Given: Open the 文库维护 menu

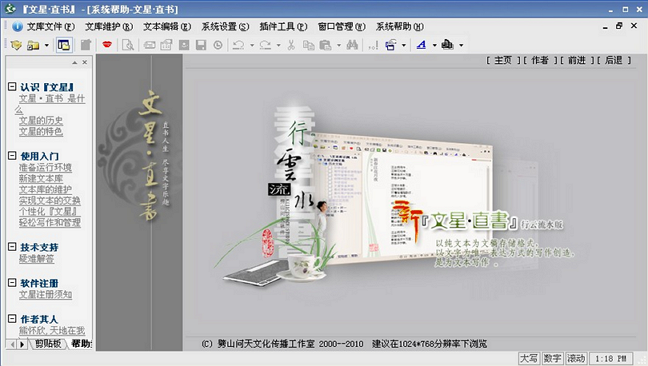Looking at the screenshot, I should [109, 26].
